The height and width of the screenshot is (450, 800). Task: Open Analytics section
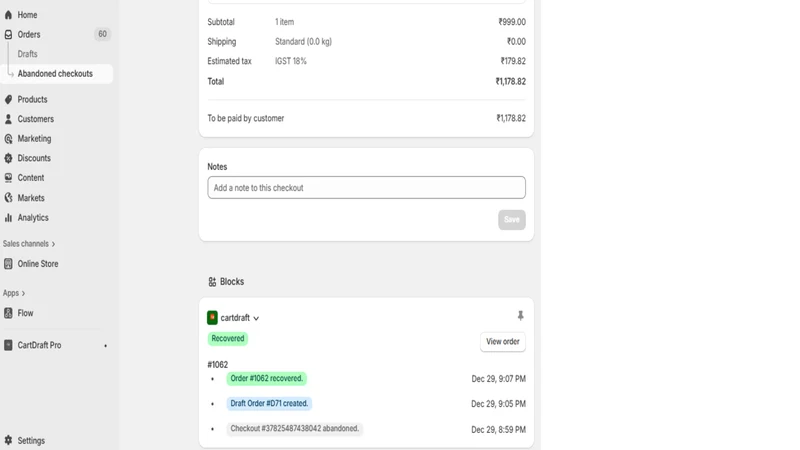33,218
